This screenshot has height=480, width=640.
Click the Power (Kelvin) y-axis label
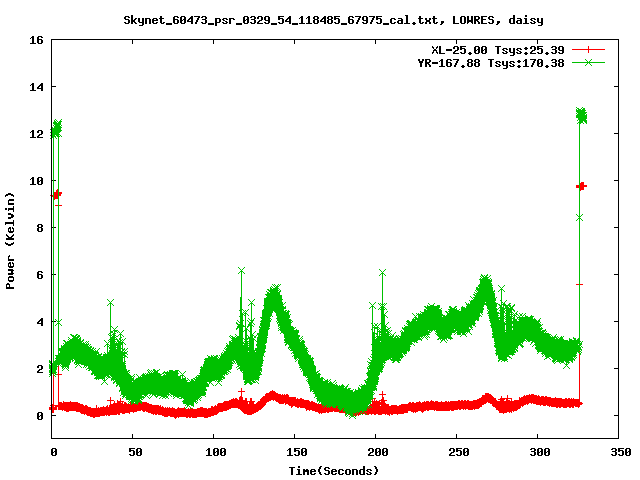10,241
